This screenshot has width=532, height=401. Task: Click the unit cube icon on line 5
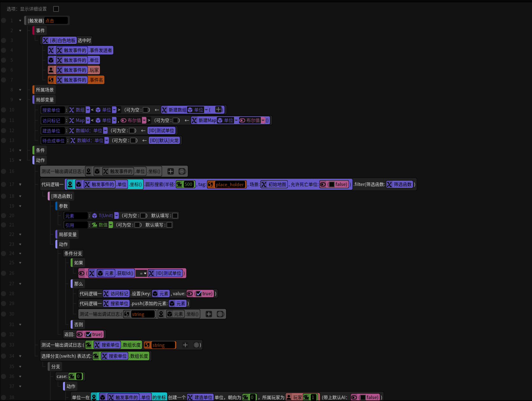[51, 60]
